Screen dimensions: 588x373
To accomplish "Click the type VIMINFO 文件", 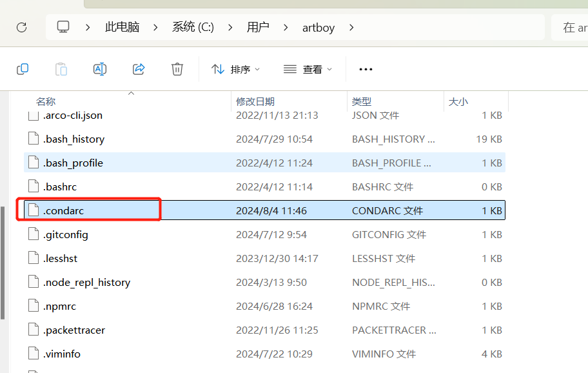I will pyautogui.click(x=384, y=354).
